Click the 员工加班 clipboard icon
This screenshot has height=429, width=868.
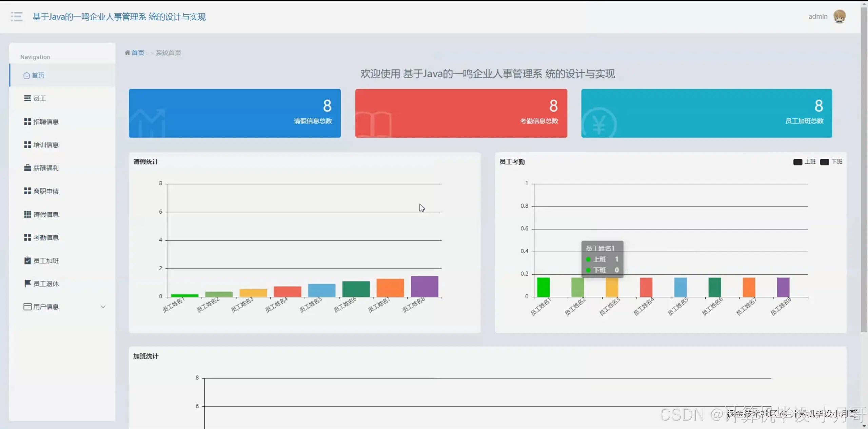[x=27, y=260]
